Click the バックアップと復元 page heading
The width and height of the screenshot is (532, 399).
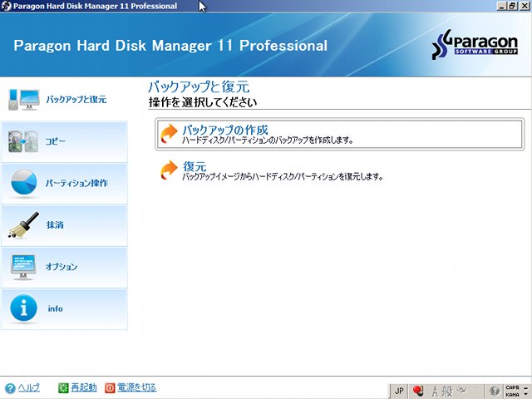click(x=199, y=86)
